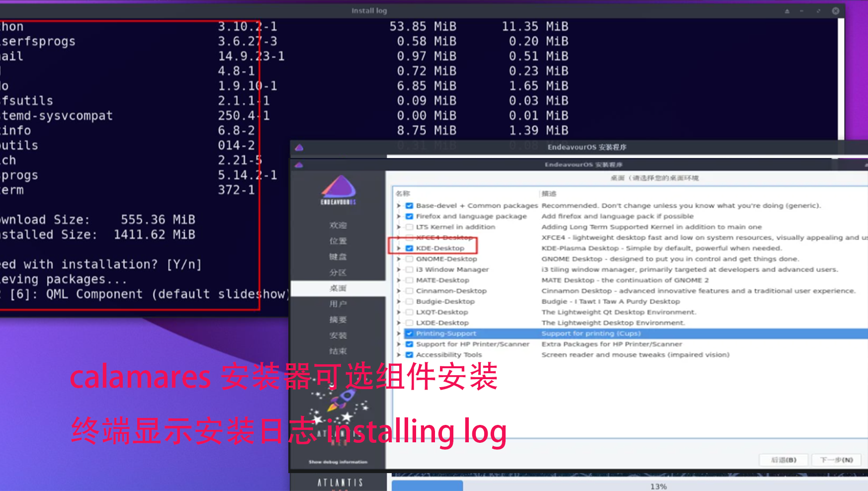
Task: Enable the MATE-Desktop checkbox
Action: pos(409,280)
